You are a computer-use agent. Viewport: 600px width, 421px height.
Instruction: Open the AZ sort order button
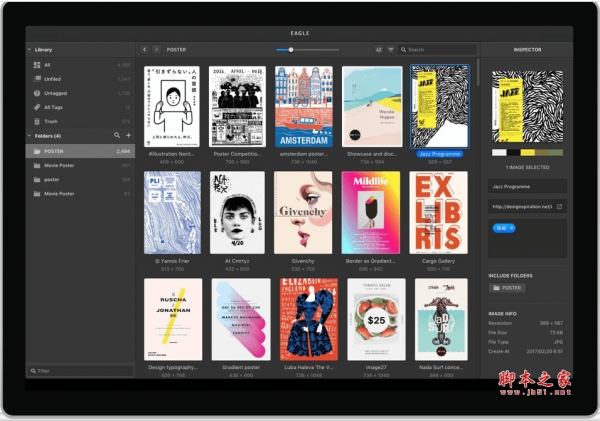coord(378,50)
